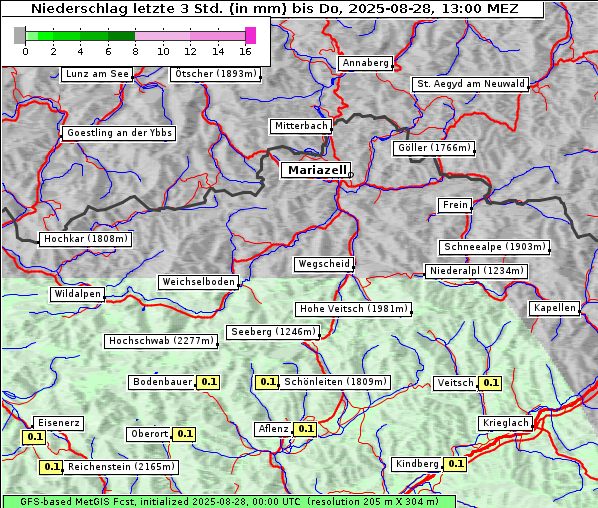Click the 0.1 value beside Reichenstein

click(x=51, y=467)
